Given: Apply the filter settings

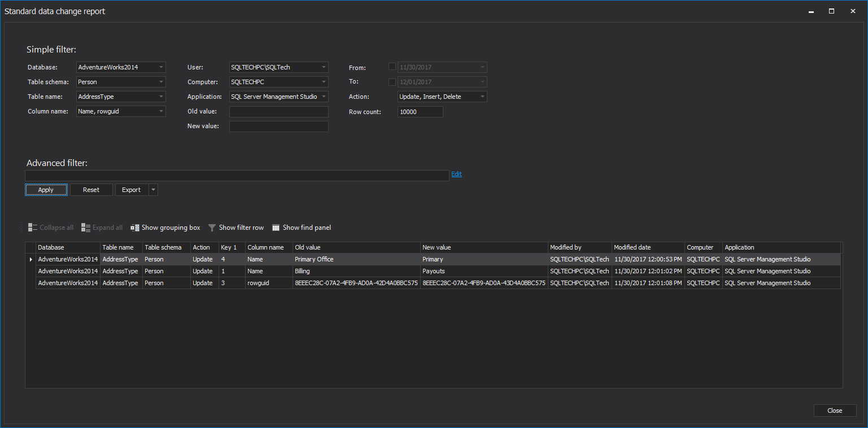Looking at the screenshot, I should tap(46, 190).
